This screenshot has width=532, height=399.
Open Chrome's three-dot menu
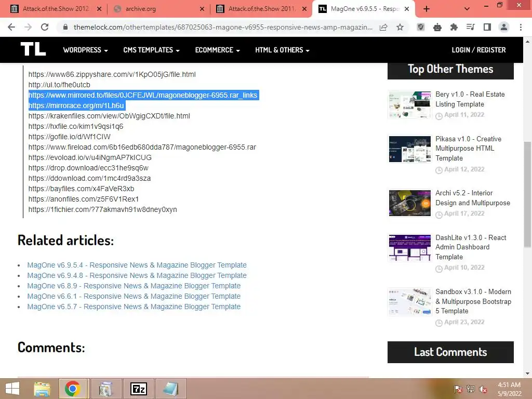coord(521,27)
